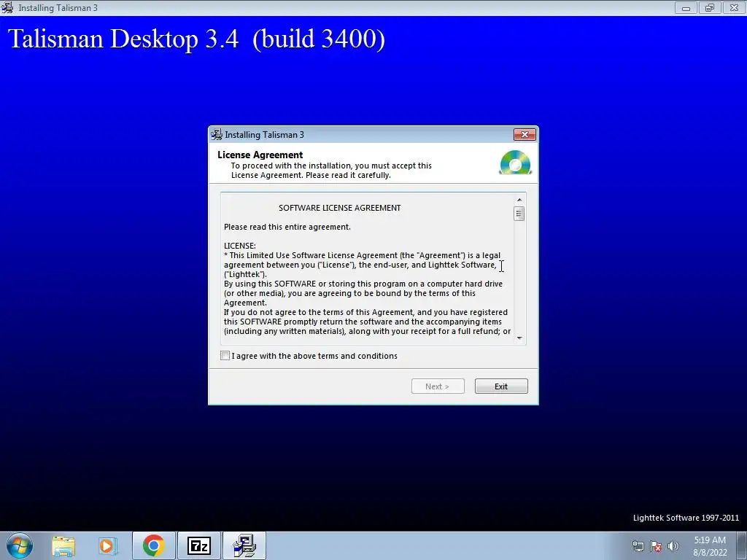Open 7-Zip from the taskbar

click(x=198, y=545)
